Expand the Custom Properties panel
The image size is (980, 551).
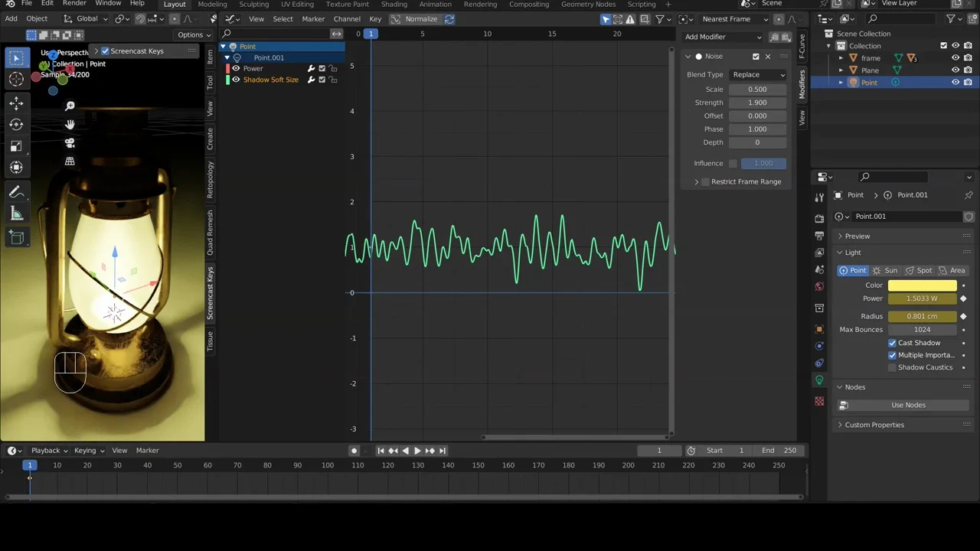point(874,425)
